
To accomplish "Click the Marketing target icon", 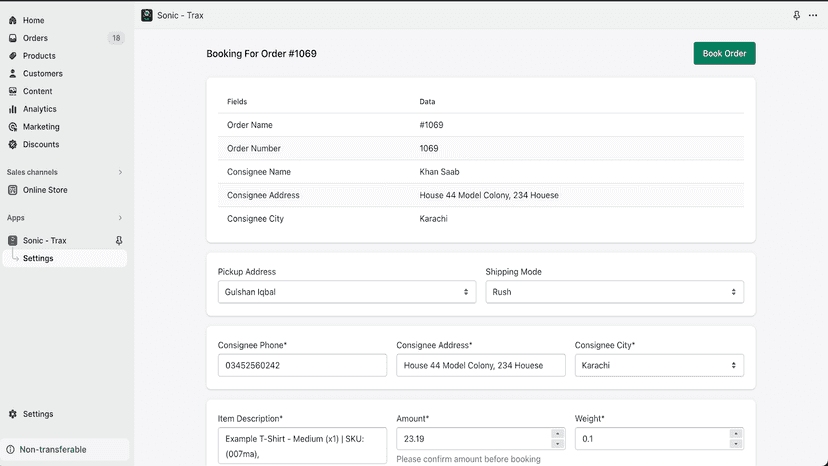I will coord(13,127).
